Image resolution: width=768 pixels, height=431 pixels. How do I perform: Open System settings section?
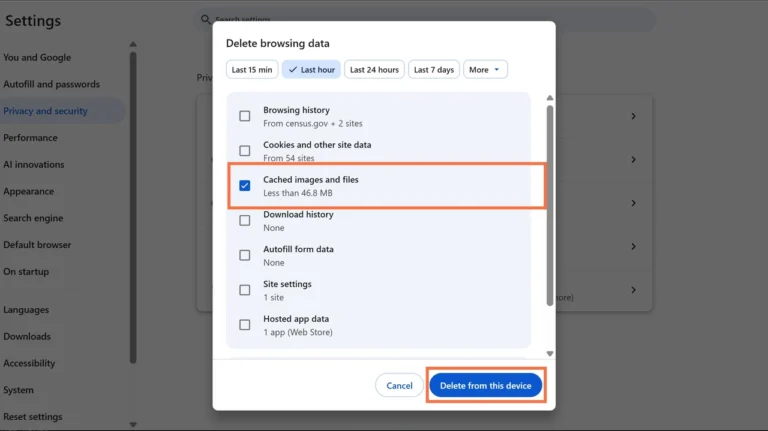pos(19,390)
